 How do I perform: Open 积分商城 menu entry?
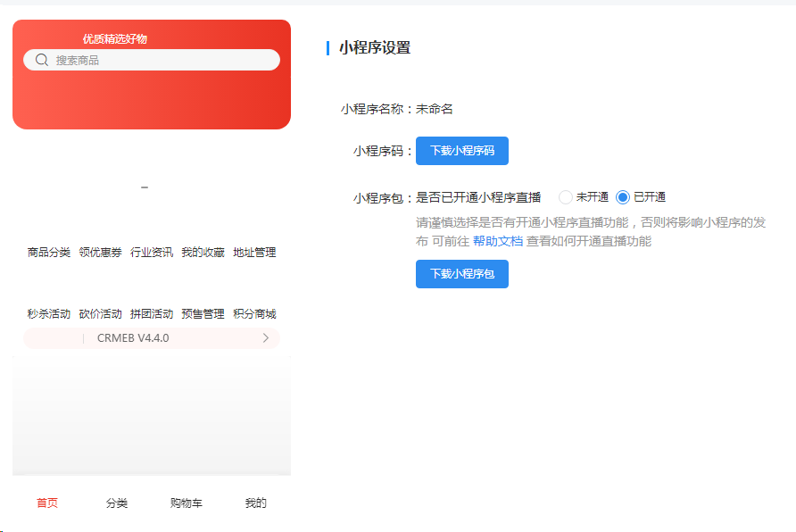[254, 313]
